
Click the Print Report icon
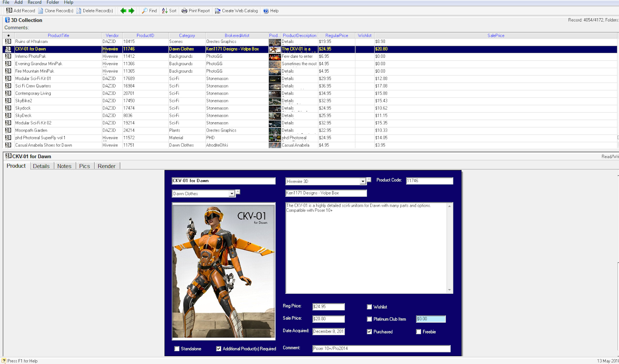[184, 11]
